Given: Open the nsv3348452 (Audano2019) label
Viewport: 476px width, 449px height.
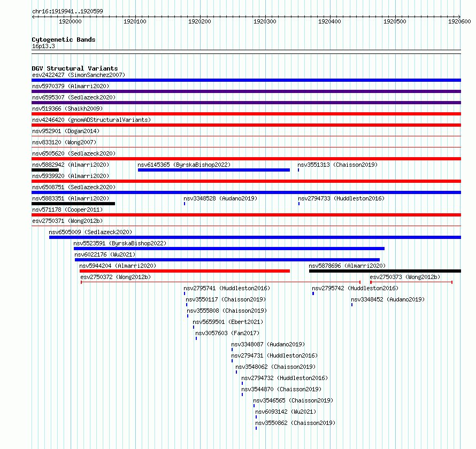Looking at the screenshot, I should coord(388,299).
